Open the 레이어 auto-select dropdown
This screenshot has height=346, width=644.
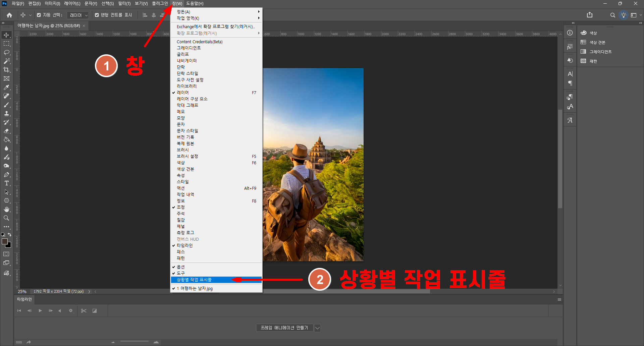(x=78, y=15)
